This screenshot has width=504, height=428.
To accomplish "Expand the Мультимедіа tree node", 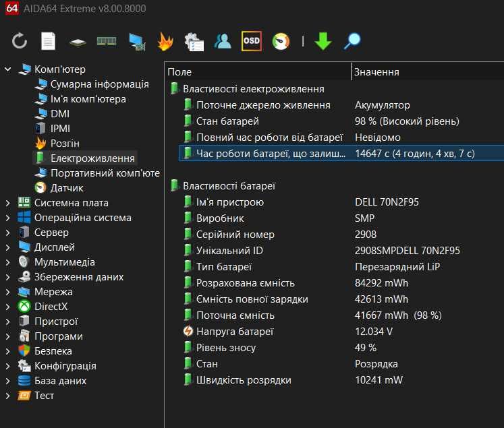I will (x=8, y=262).
